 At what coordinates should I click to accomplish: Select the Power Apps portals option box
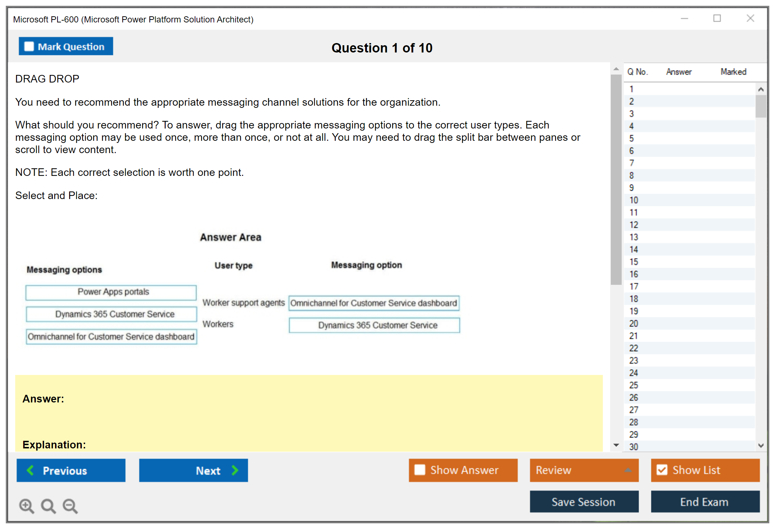pyautogui.click(x=111, y=292)
